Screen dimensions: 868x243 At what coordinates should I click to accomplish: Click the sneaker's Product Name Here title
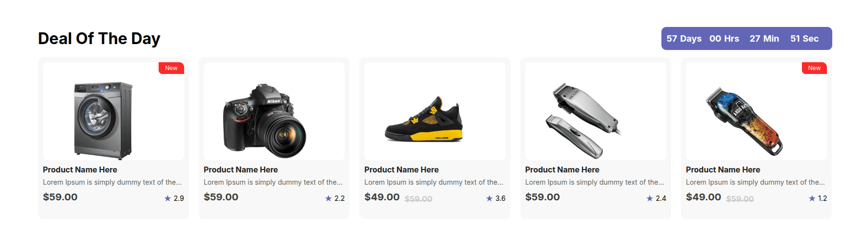click(401, 170)
